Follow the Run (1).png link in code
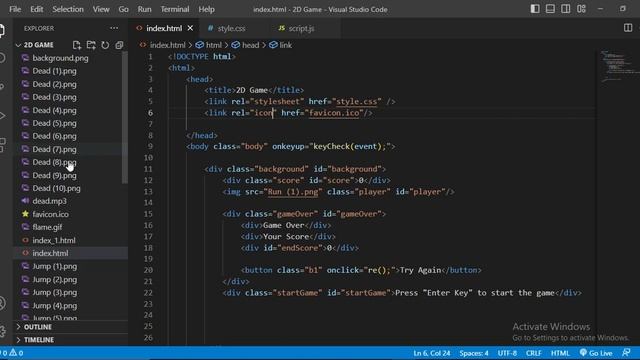This screenshot has height=360, width=640. point(293,192)
